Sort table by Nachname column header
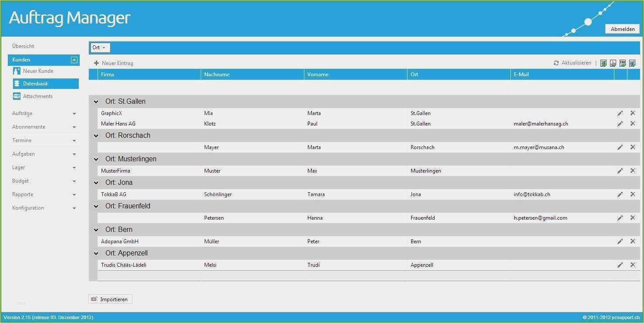644x323 pixels. click(x=217, y=75)
